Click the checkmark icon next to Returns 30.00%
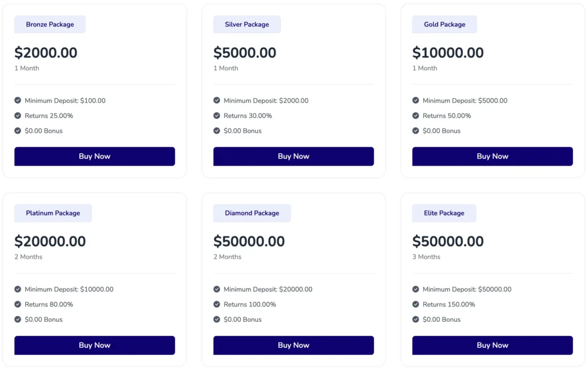The image size is (588, 372). [x=217, y=116]
